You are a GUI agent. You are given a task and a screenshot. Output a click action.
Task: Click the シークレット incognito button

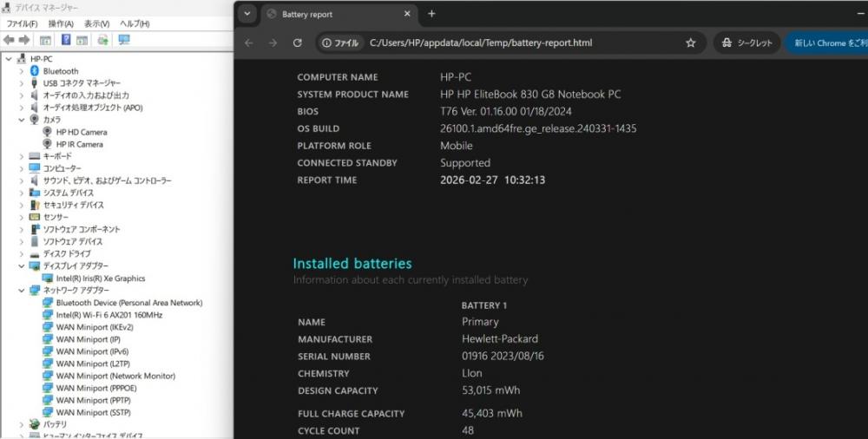746,43
